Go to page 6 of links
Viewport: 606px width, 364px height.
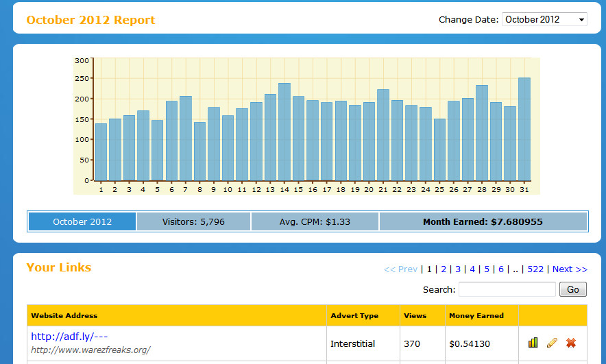coord(501,269)
